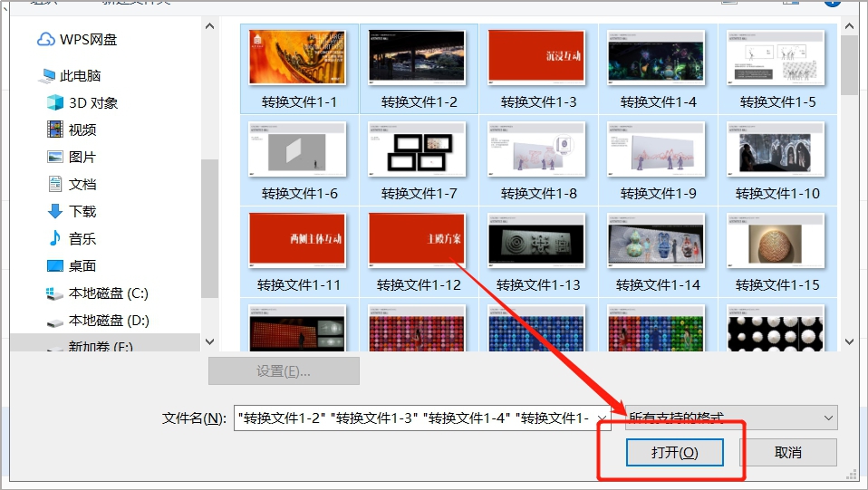
Task: Select thumbnail 转换文件1-11
Action: point(299,252)
